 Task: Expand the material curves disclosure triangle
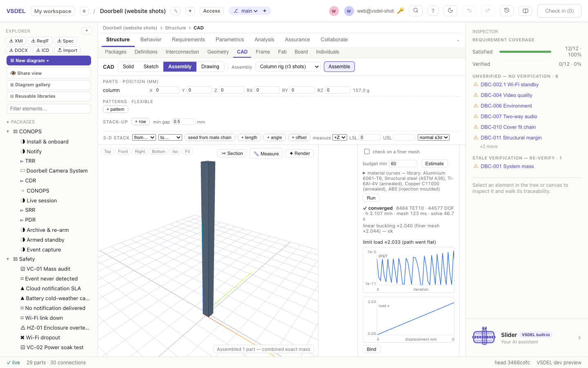pos(364,173)
